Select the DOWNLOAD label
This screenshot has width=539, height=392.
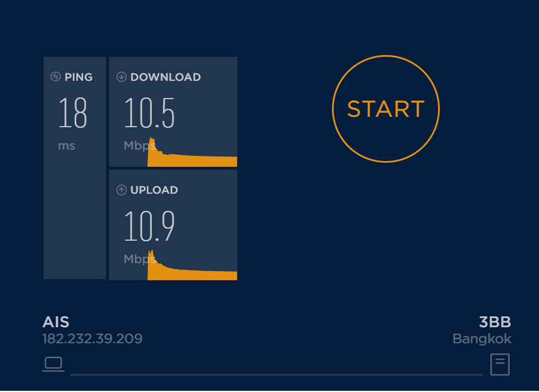[x=166, y=77]
